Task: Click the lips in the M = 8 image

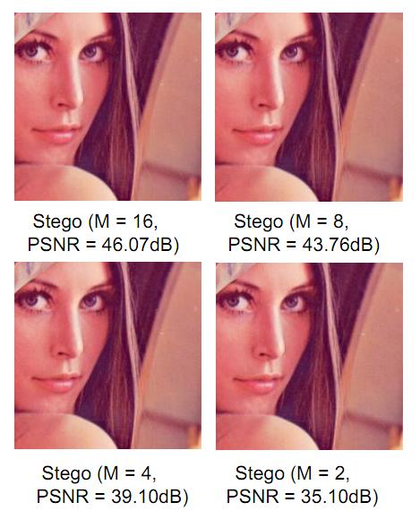Action: (x=257, y=134)
